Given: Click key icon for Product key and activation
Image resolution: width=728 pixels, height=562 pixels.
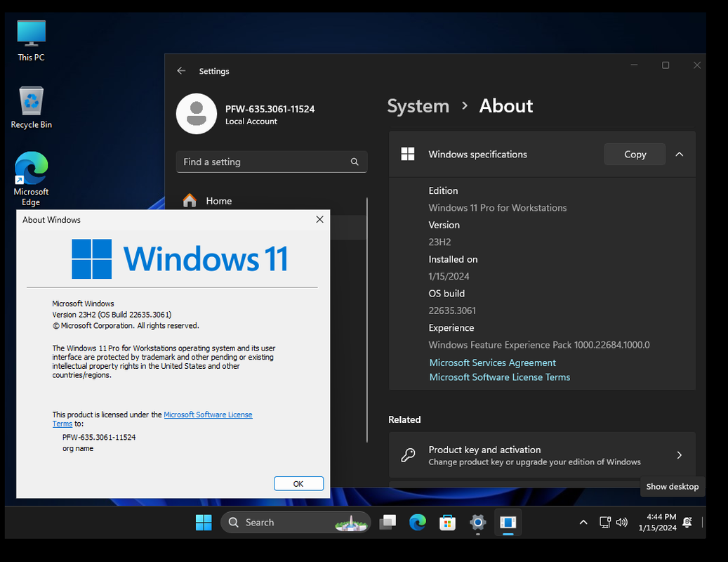Looking at the screenshot, I should 408,455.
